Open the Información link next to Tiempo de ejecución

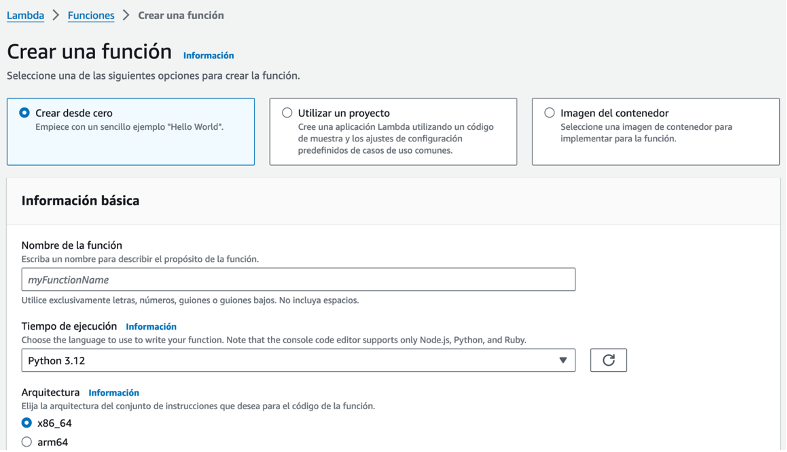[151, 327]
